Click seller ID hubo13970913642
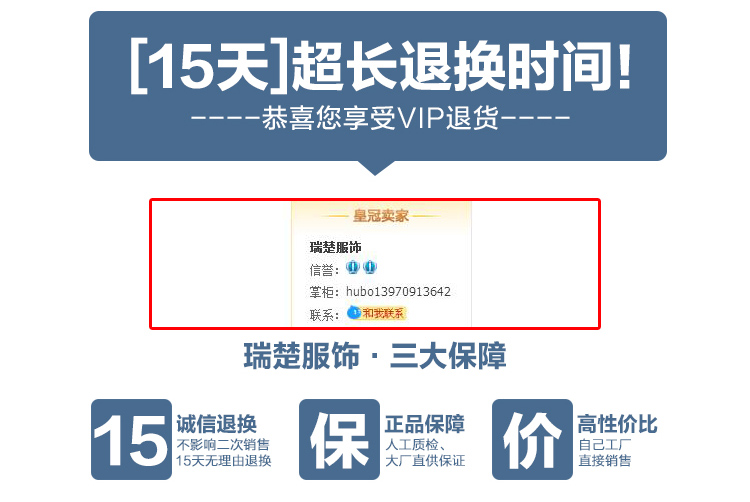750x502 pixels. click(398, 292)
